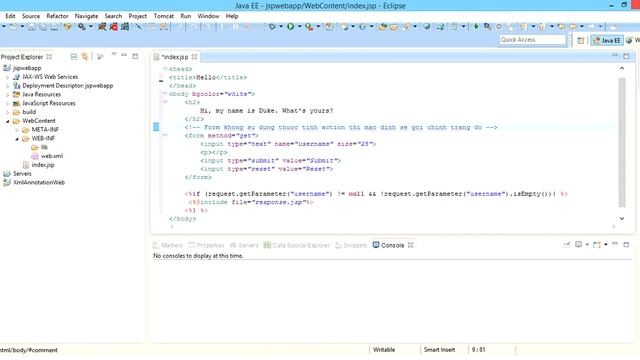Click the Save icon in the toolbar
Viewport: 640px width, 360px height.
(x=31, y=27)
